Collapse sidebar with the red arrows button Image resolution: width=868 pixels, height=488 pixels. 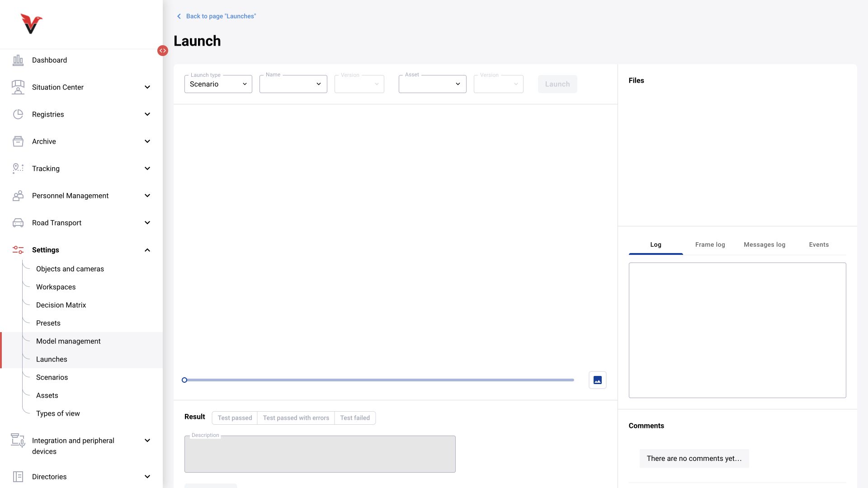pos(163,51)
